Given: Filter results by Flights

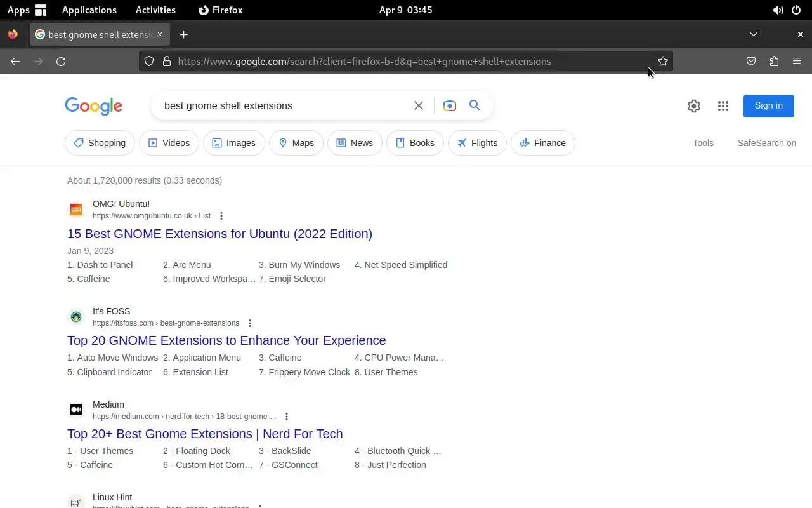Looking at the screenshot, I should tap(477, 143).
